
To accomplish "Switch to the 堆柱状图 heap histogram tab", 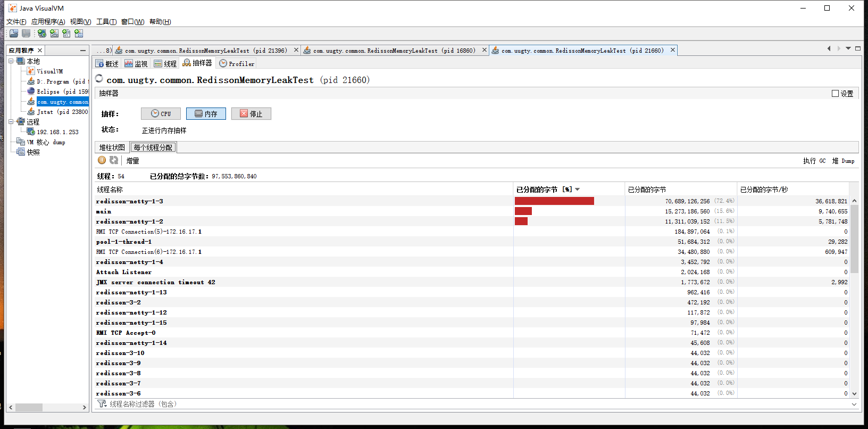I will [112, 147].
